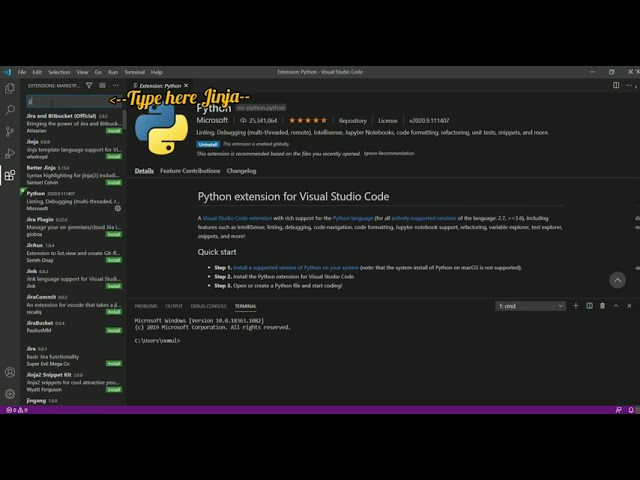Open the Accounts icon in activity bar

click(10, 372)
